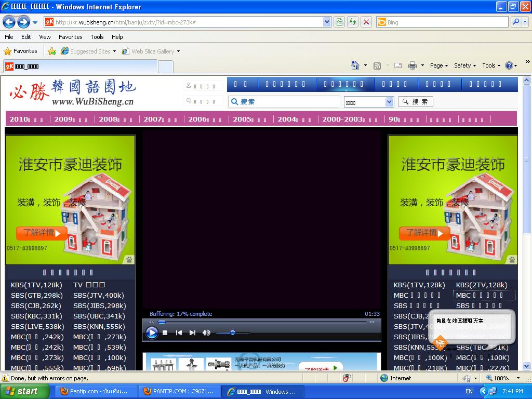Open the search provider dropdown next to Bing
This screenshot has height=399, width=532.
[525, 22]
